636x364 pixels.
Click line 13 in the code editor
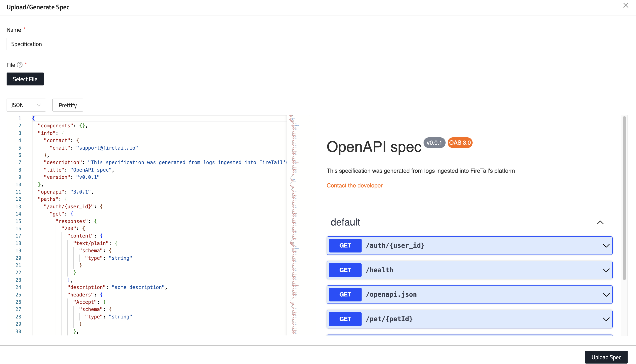(73, 206)
